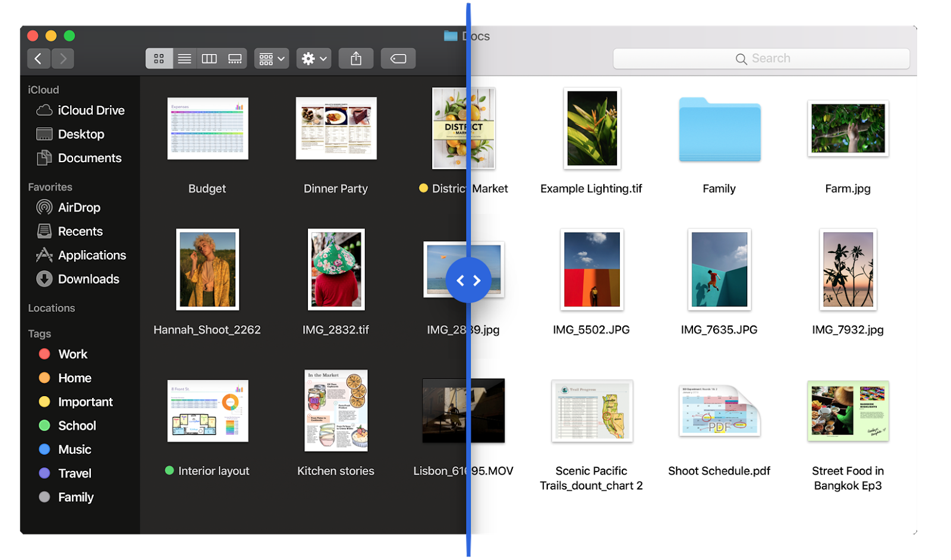The height and width of the screenshot is (560, 951).
Task: Select the Dinner Party document thumbnail
Action: (336, 128)
